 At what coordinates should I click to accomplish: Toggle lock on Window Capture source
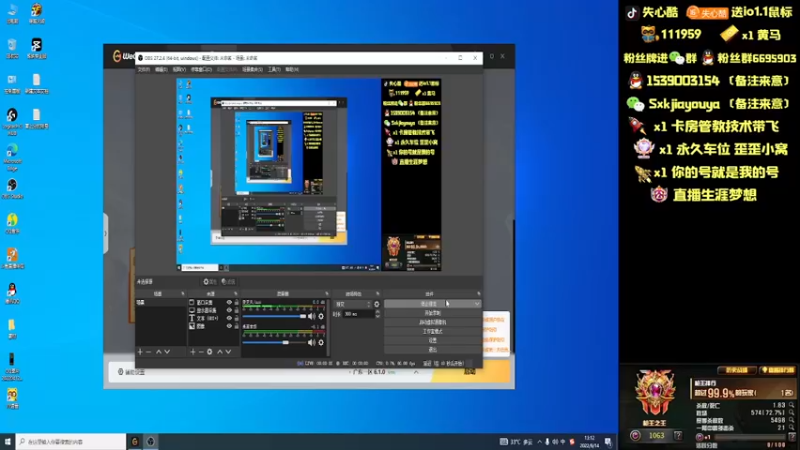[236, 303]
